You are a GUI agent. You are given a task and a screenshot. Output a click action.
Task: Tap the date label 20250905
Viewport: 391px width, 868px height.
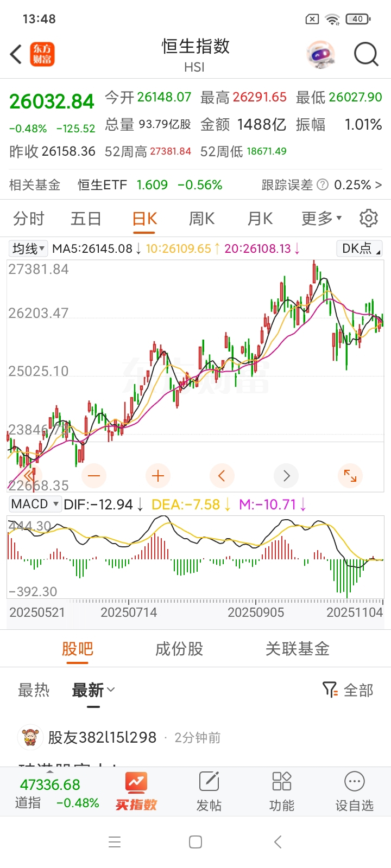point(256,612)
